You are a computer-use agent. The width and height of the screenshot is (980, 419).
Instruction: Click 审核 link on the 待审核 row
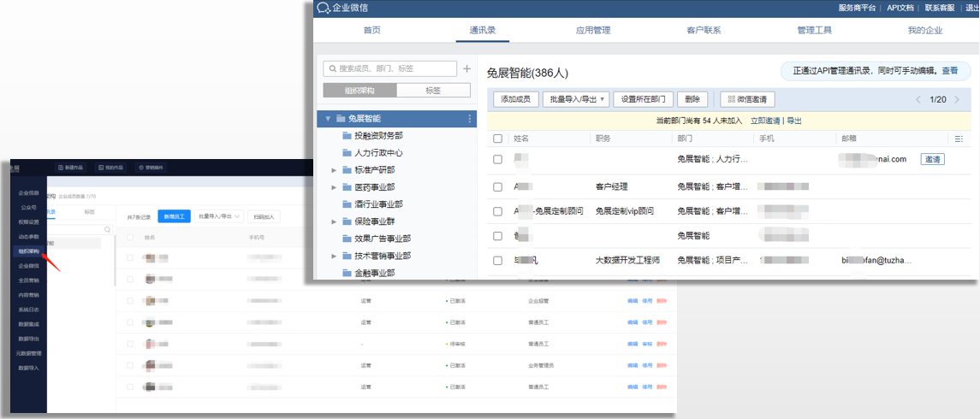[648, 344]
